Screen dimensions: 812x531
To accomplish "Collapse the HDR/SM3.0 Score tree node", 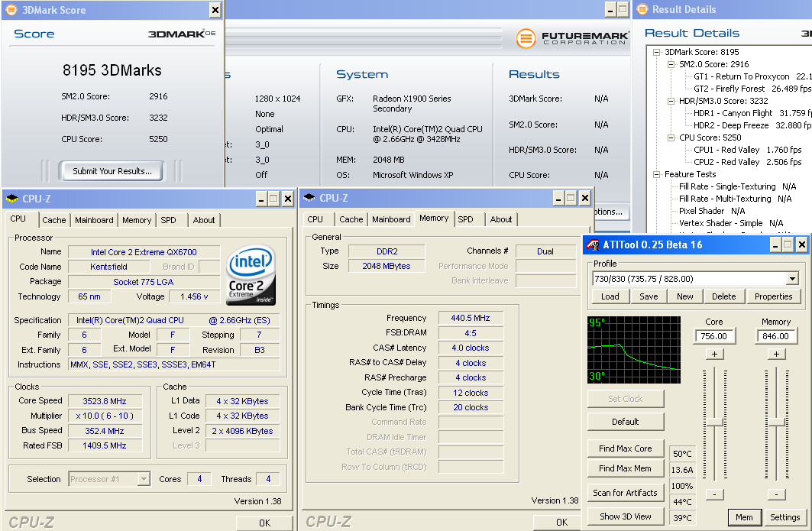I will [x=671, y=101].
